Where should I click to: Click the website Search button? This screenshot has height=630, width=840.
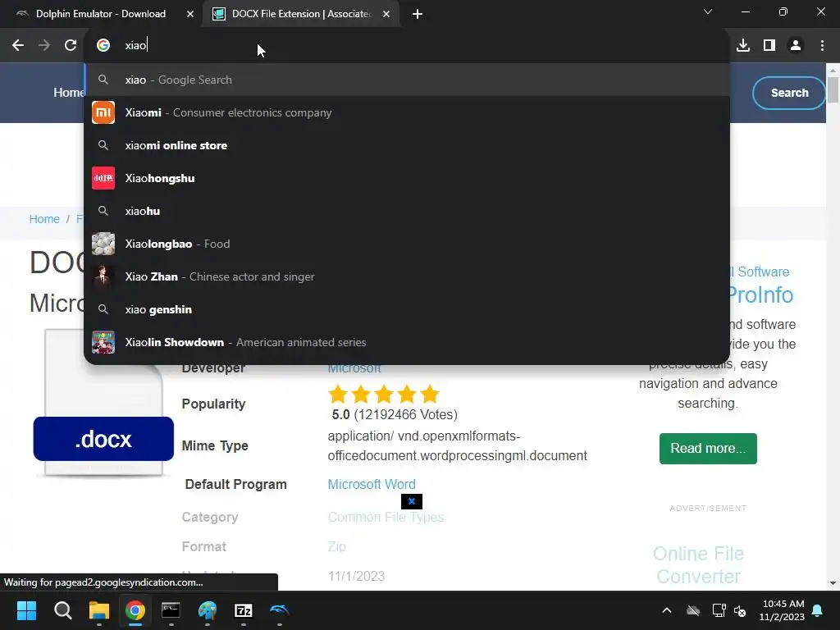(789, 93)
